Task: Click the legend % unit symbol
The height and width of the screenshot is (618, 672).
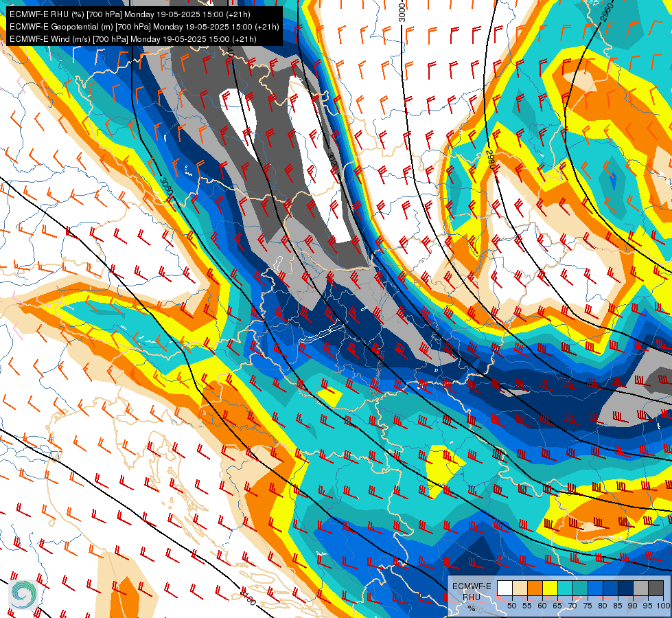Action: tap(472, 608)
